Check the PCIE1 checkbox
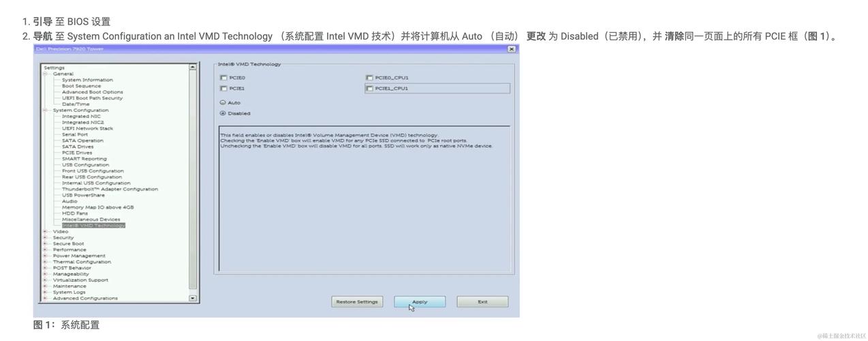The width and height of the screenshot is (868, 341). (223, 89)
